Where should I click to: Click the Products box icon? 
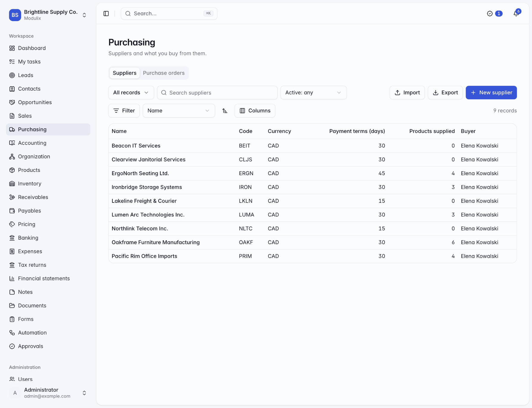12,170
